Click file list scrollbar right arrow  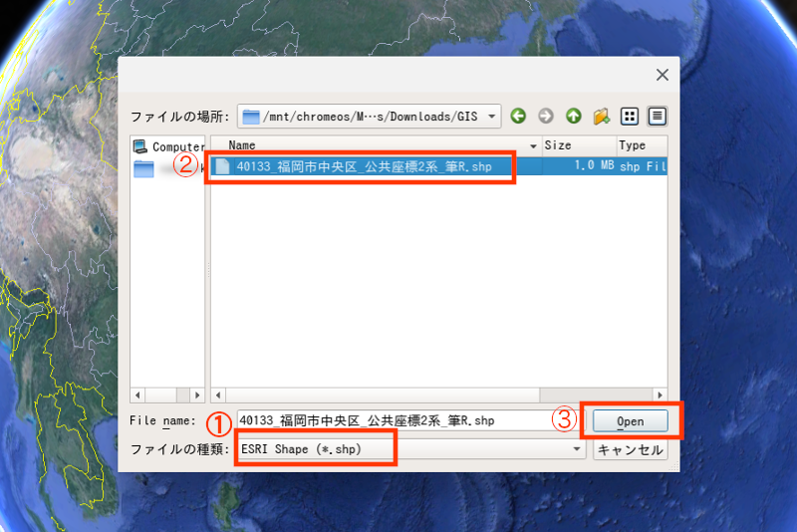[660, 395]
